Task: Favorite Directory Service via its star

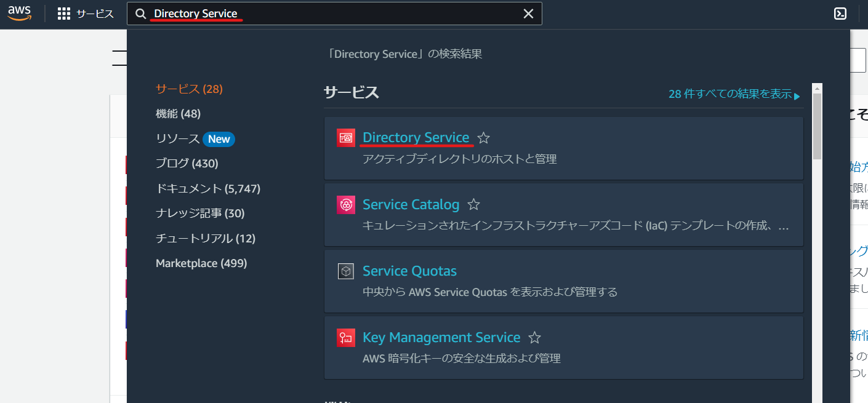Action: [x=484, y=138]
